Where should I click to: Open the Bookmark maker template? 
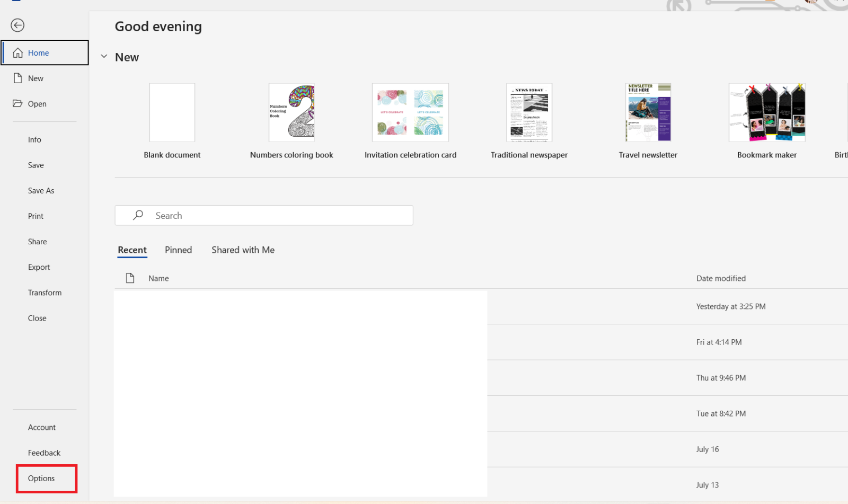coord(767,112)
